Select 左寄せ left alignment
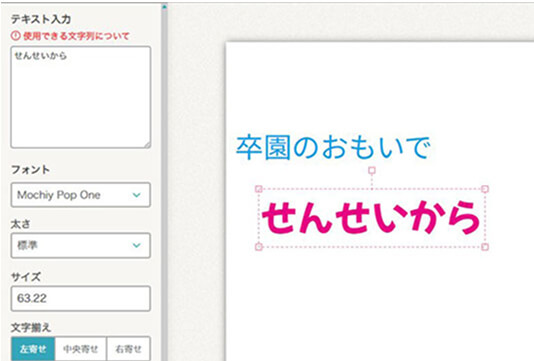 [x=33, y=349]
